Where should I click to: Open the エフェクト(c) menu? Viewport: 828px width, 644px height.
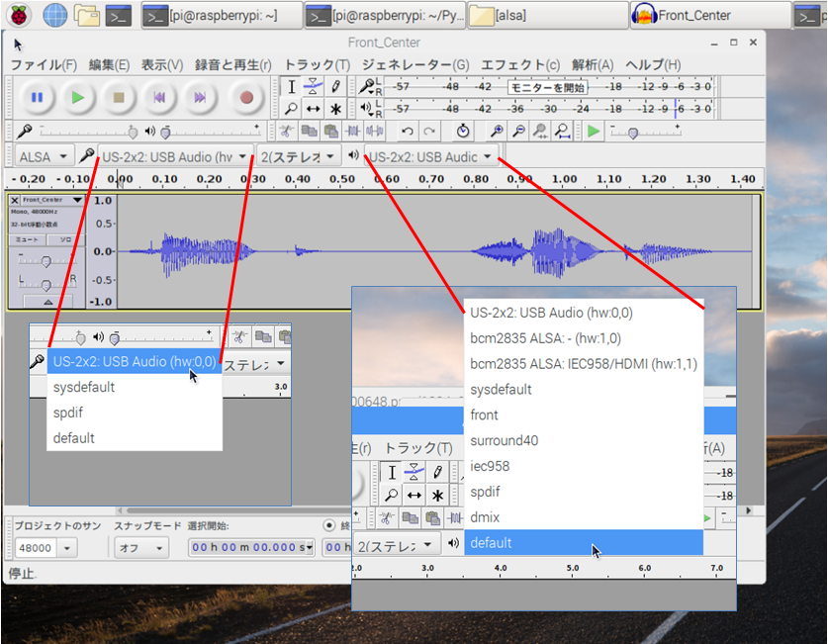click(520, 65)
